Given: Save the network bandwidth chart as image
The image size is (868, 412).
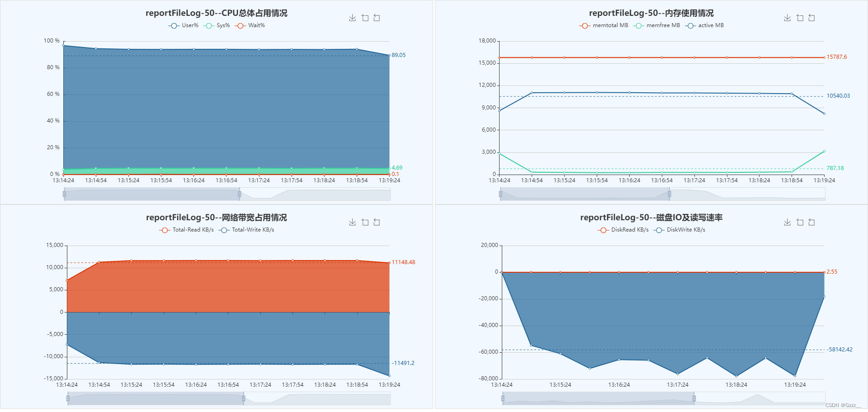Looking at the screenshot, I should point(353,222).
